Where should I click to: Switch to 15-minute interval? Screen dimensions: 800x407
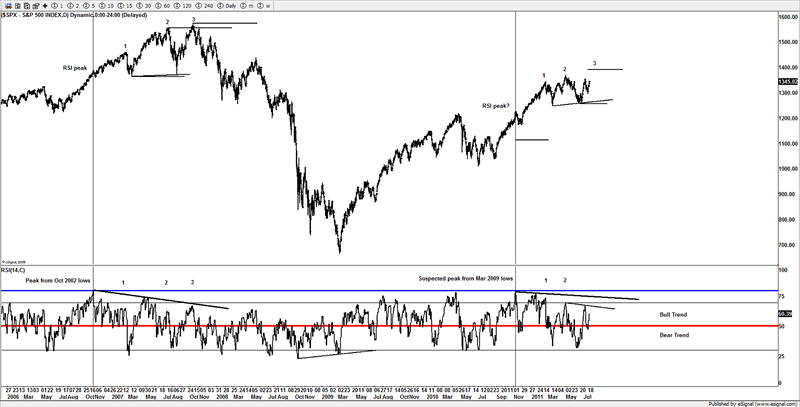tap(125, 6)
